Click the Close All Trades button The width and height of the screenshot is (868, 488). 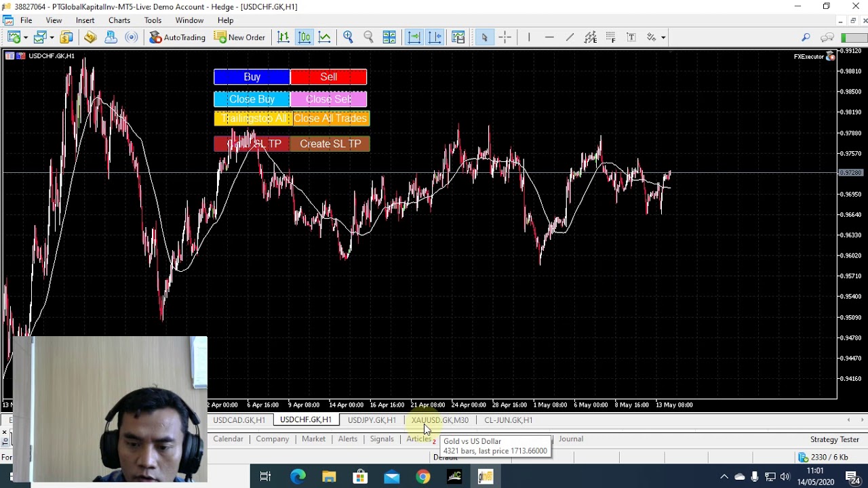[330, 119]
